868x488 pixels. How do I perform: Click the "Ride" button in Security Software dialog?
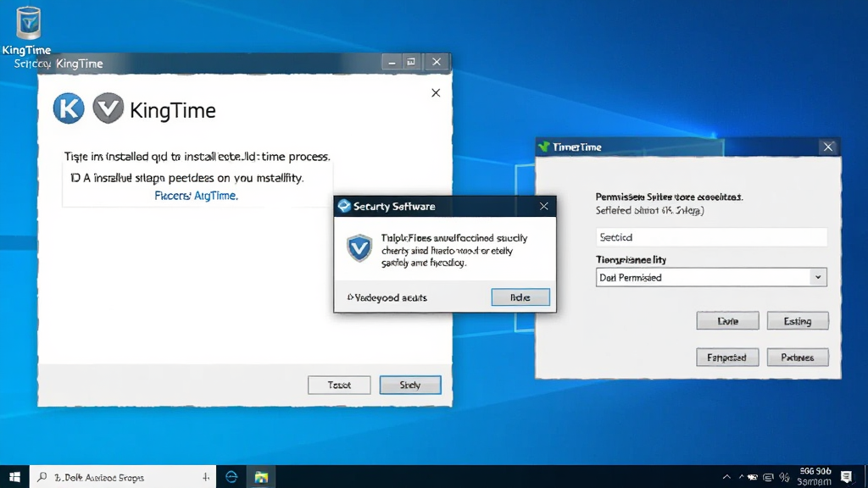520,297
